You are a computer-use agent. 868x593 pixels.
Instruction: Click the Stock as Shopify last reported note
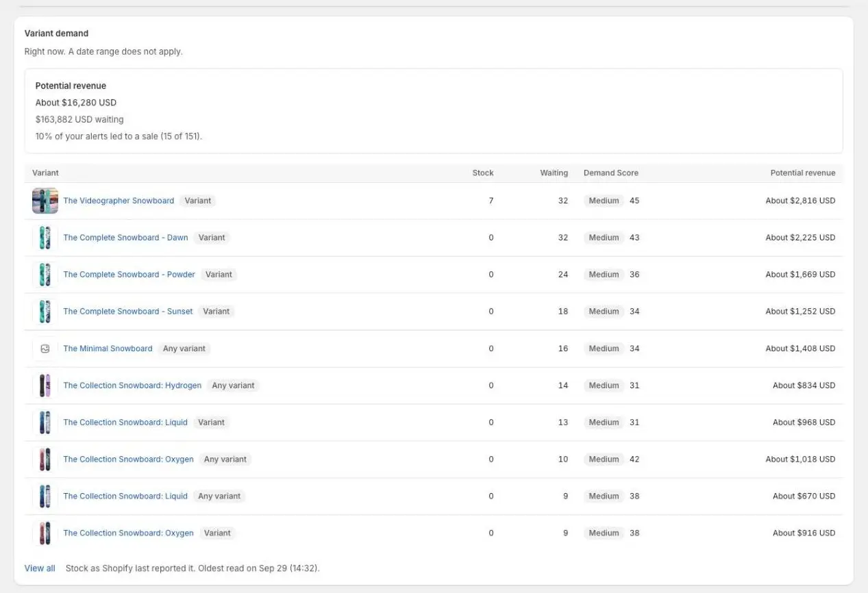[193, 568]
